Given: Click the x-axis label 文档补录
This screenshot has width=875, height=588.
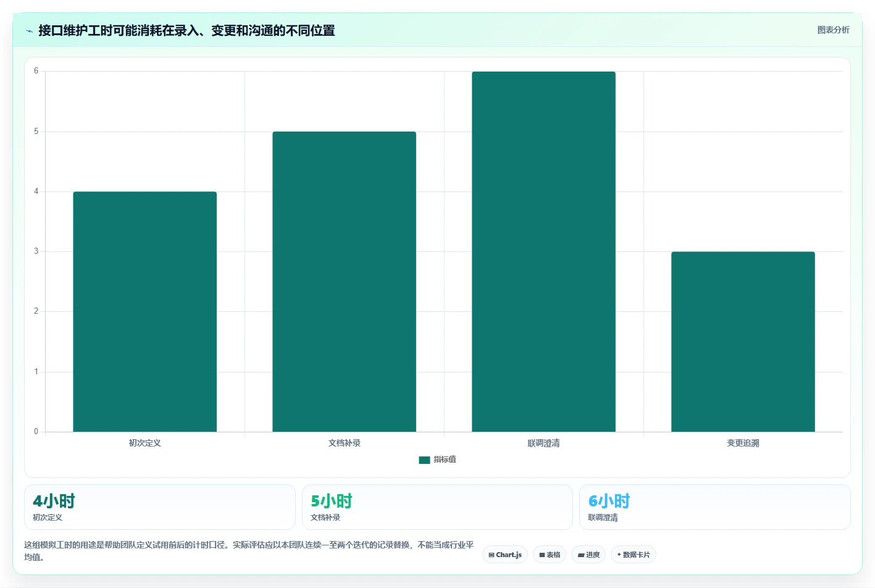Looking at the screenshot, I should tap(345, 443).
